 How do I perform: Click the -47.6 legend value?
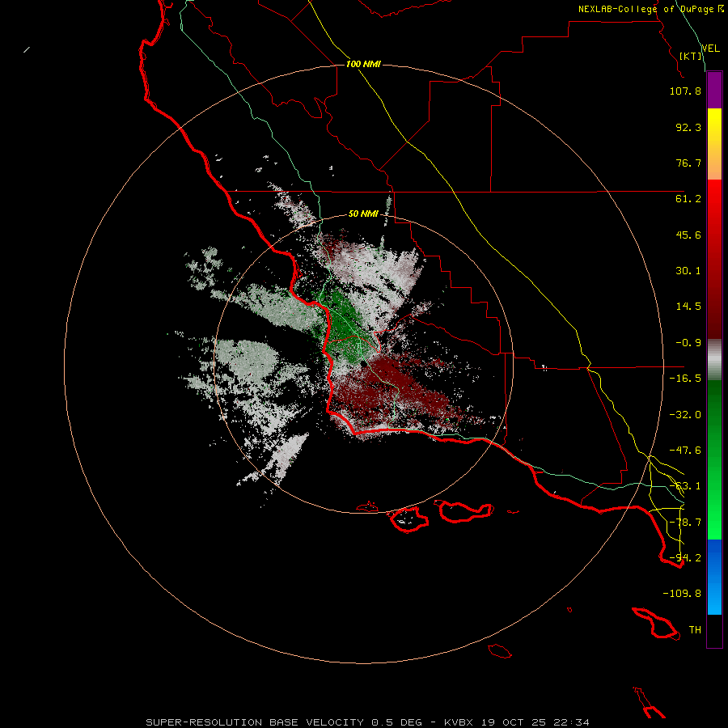[x=685, y=451]
